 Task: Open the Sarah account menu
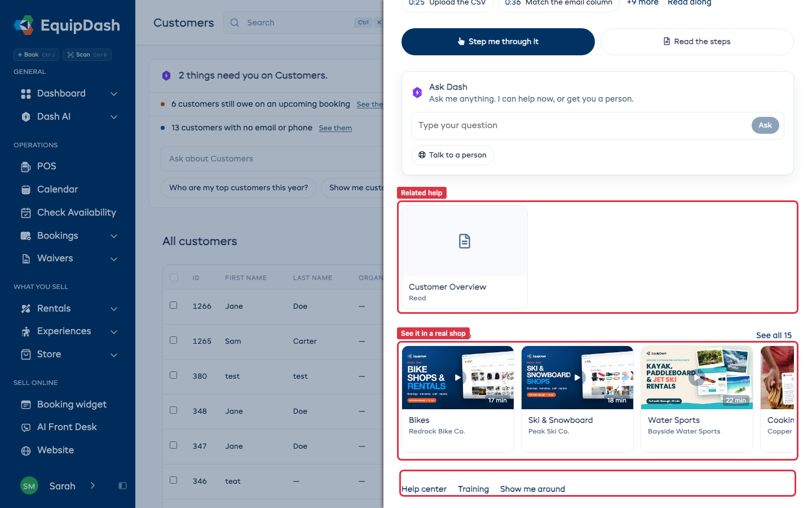click(x=58, y=486)
